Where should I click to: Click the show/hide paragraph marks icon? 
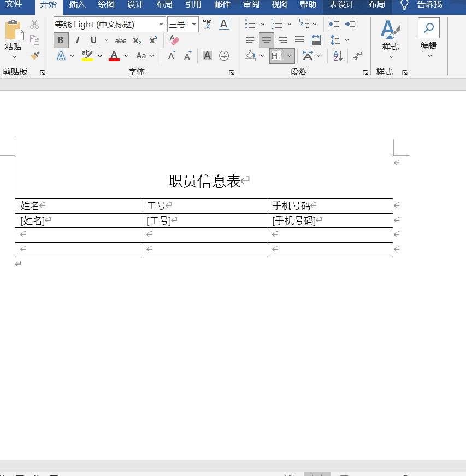[x=357, y=56]
